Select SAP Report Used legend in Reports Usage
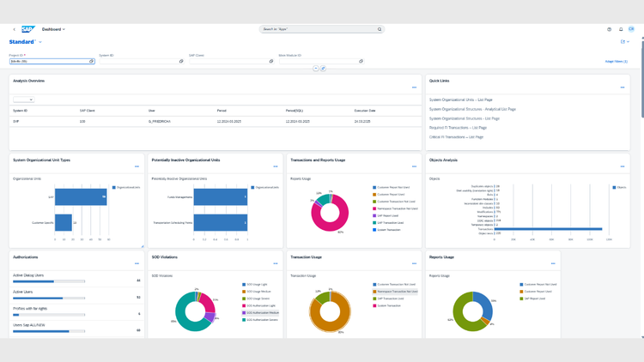The height and width of the screenshot is (362, 644). (x=532, y=299)
